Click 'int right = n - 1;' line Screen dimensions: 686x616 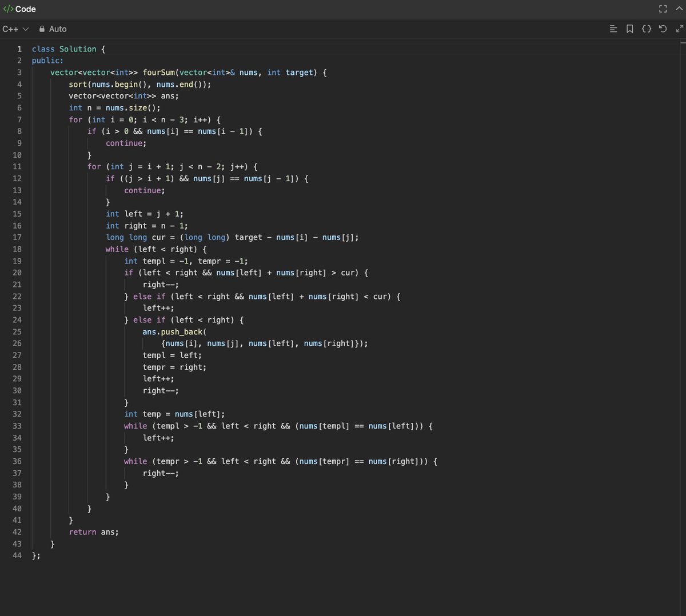pos(147,226)
